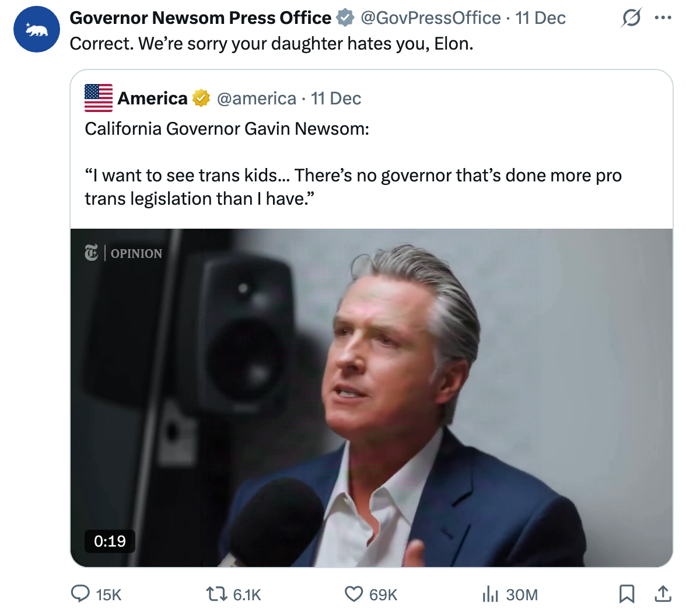Open the three-dot more options menu
Screen dimensions: 686x616
(663, 18)
